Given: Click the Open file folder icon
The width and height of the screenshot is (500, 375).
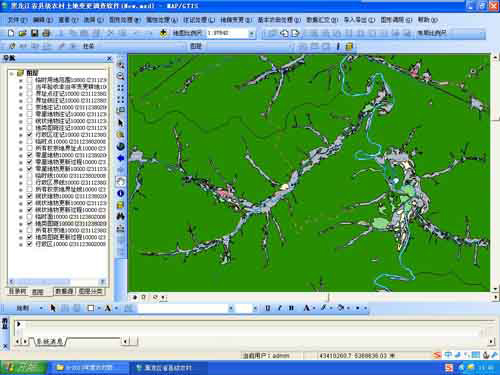Looking at the screenshot, I should (23, 33).
